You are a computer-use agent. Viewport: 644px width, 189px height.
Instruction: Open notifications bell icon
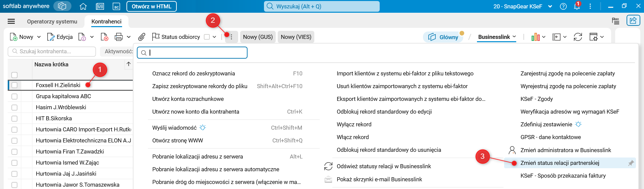point(577,6)
